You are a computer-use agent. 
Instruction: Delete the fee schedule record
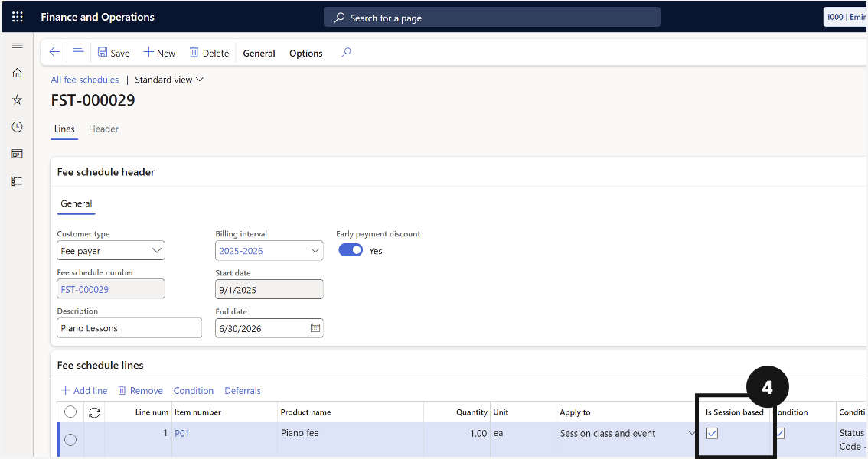209,53
